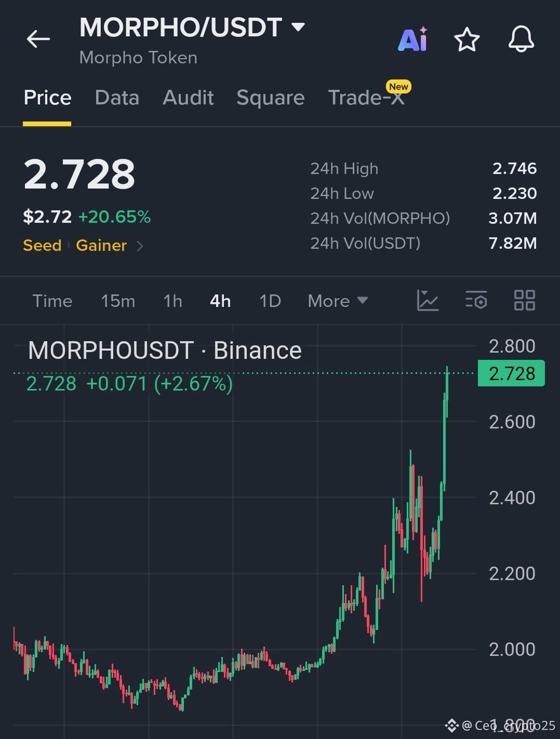This screenshot has width=560, height=739.
Task: Open chart settings icon
Action: coord(476,300)
